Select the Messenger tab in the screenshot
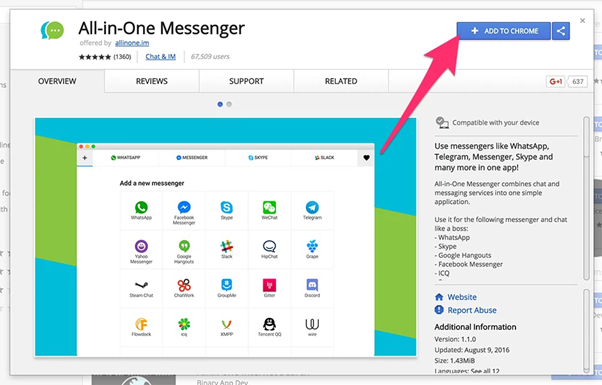This screenshot has width=602, height=385. (192, 158)
